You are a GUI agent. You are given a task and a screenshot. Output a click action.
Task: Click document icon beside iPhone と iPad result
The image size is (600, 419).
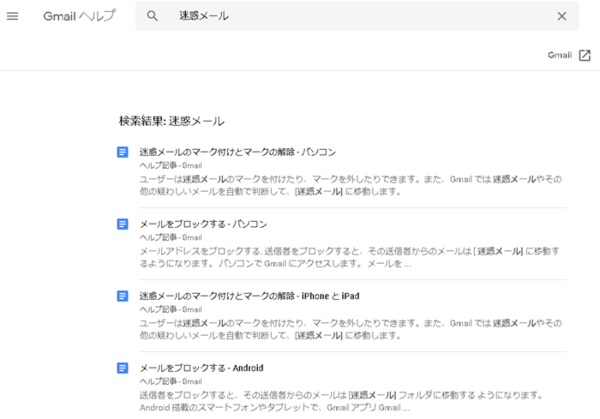[x=122, y=296]
